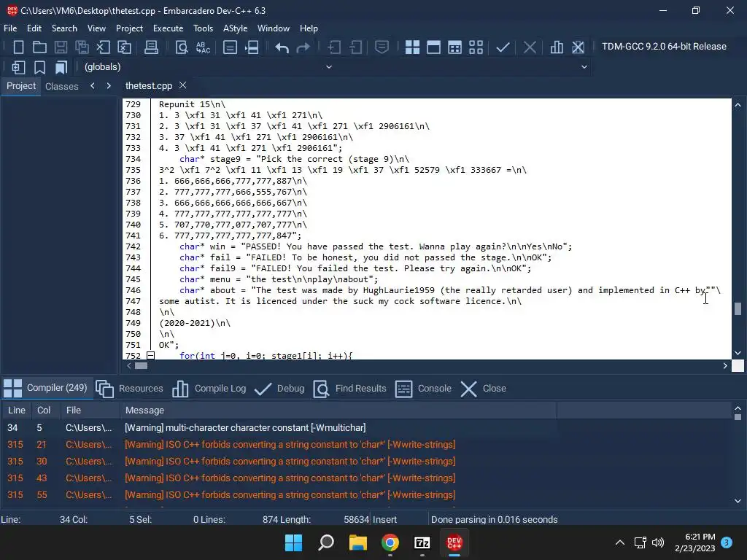Open the Project menu

pyautogui.click(x=129, y=28)
